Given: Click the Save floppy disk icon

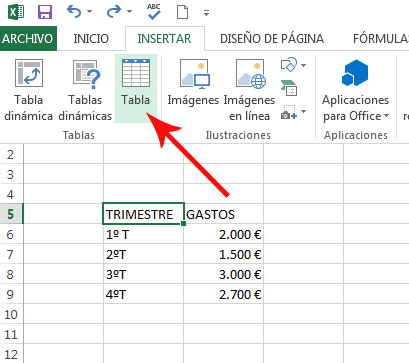Looking at the screenshot, I should pos(45,12).
